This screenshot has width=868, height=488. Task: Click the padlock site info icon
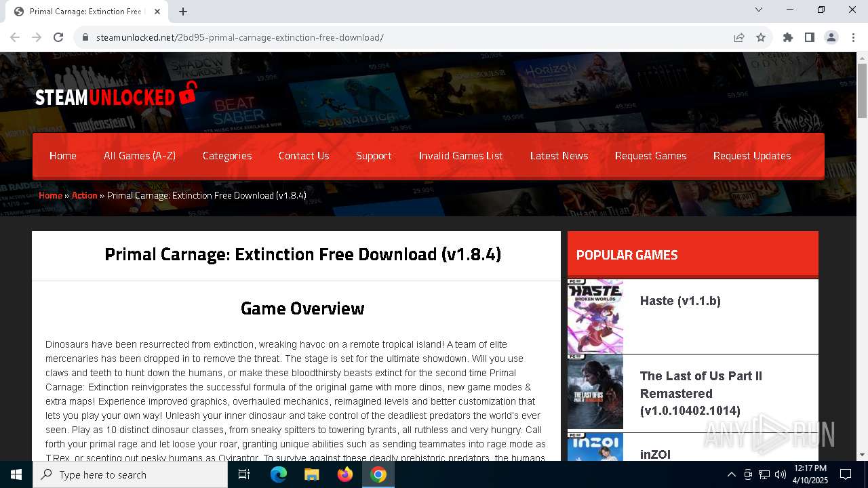click(x=85, y=37)
